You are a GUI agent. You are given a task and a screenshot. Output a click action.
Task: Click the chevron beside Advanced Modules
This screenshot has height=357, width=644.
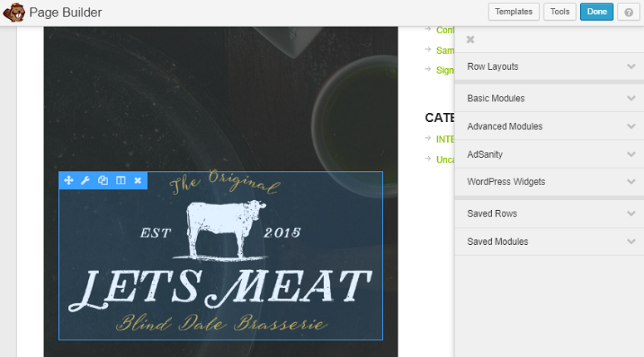click(x=632, y=126)
